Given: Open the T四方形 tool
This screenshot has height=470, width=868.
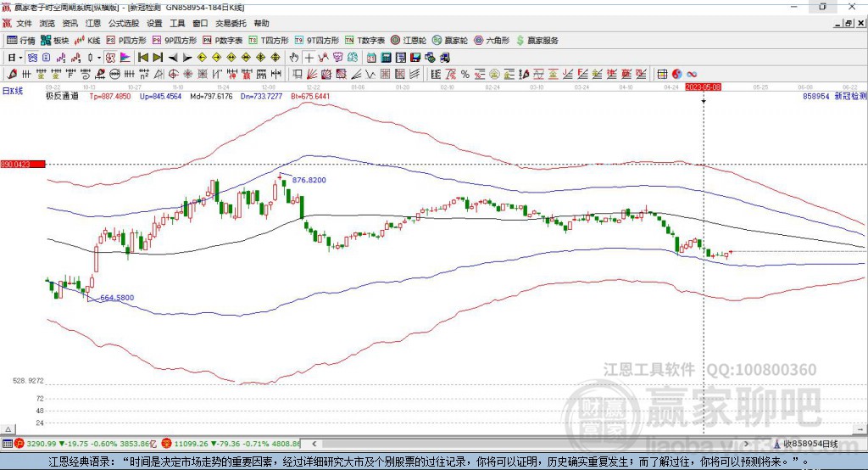Looking at the screenshot, I should [269, 41].
